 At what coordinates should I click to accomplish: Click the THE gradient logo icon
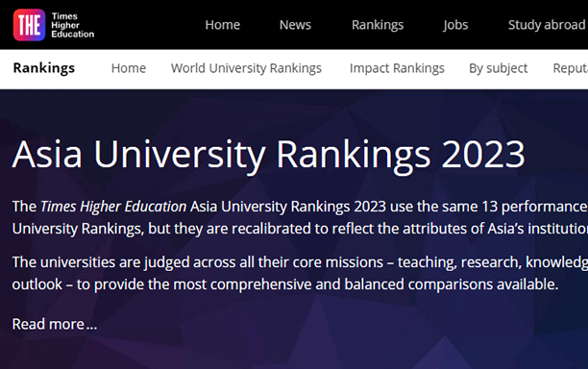(29, 25)
